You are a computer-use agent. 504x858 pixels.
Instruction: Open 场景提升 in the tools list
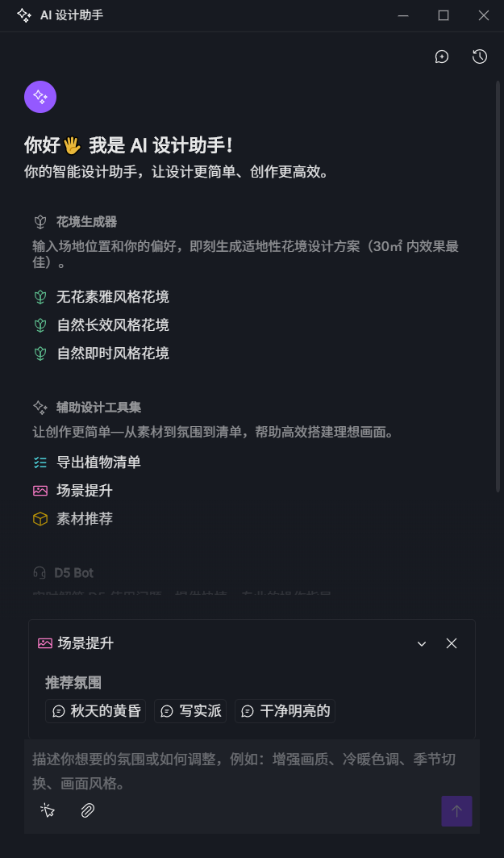click(x=84, y=491)
